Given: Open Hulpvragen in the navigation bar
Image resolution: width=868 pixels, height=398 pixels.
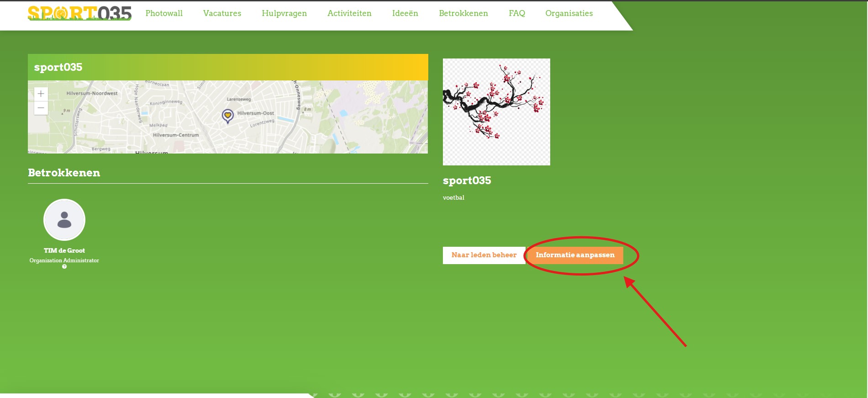Looking at the screenshot, I should tap(284, 13).
